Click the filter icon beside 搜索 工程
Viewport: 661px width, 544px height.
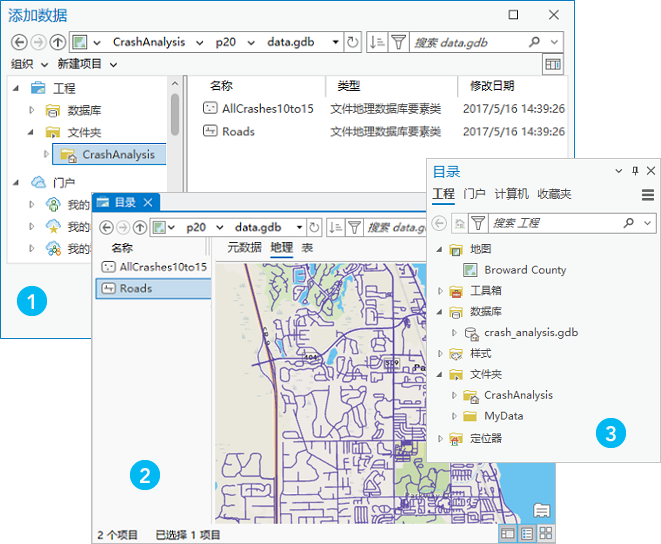pyautogui.click(x=478, y=222)
